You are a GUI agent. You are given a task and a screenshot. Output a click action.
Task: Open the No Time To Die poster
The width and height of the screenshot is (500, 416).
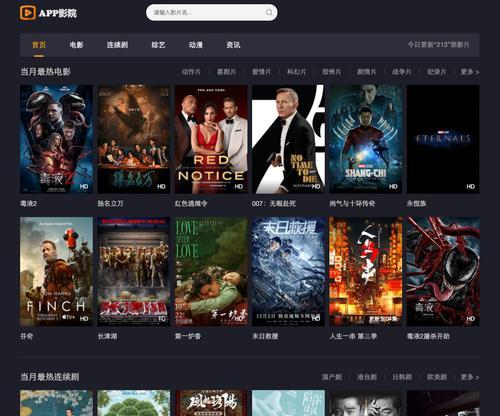[x=288, y=139]
